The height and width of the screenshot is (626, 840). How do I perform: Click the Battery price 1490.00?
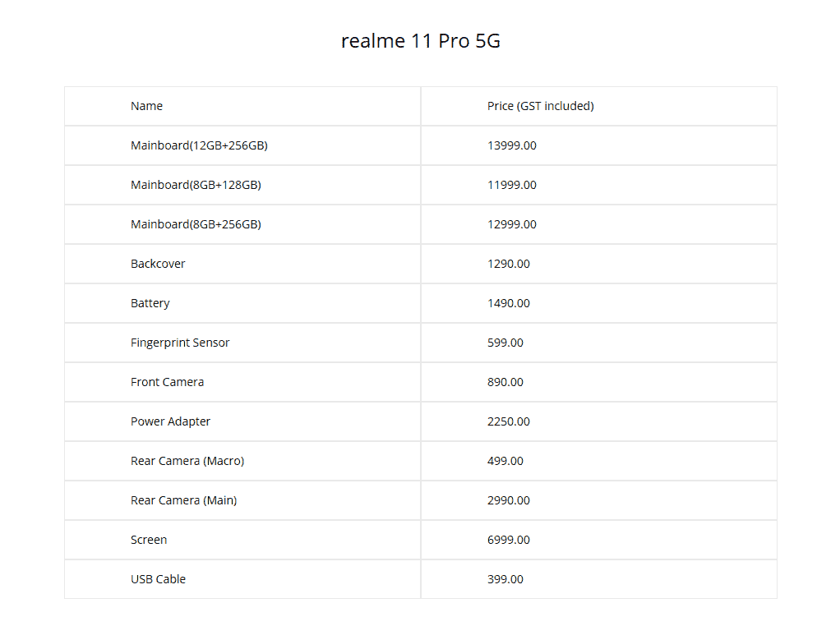(x=508, y=303)
